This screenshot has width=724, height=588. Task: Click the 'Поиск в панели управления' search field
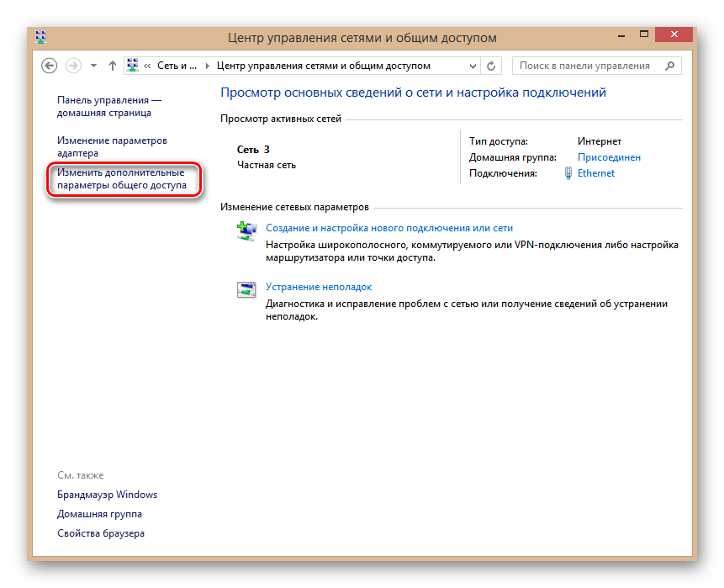click(586, 66)
